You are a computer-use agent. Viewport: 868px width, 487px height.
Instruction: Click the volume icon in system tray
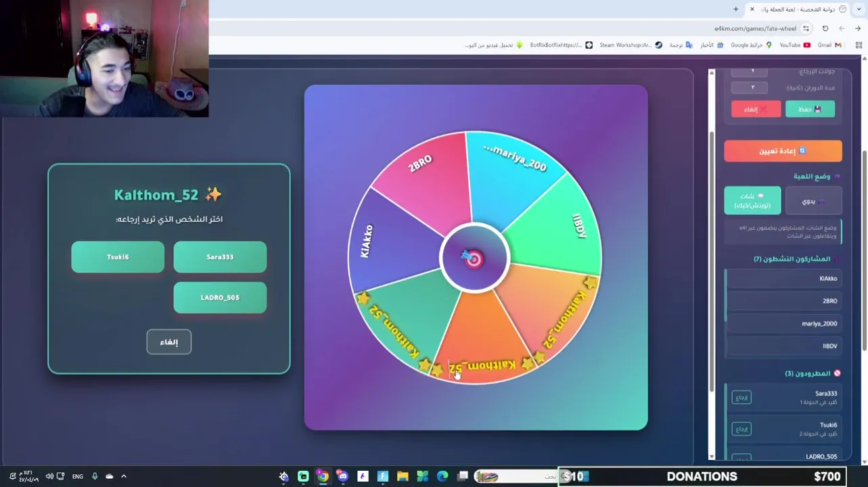[49, 476]
